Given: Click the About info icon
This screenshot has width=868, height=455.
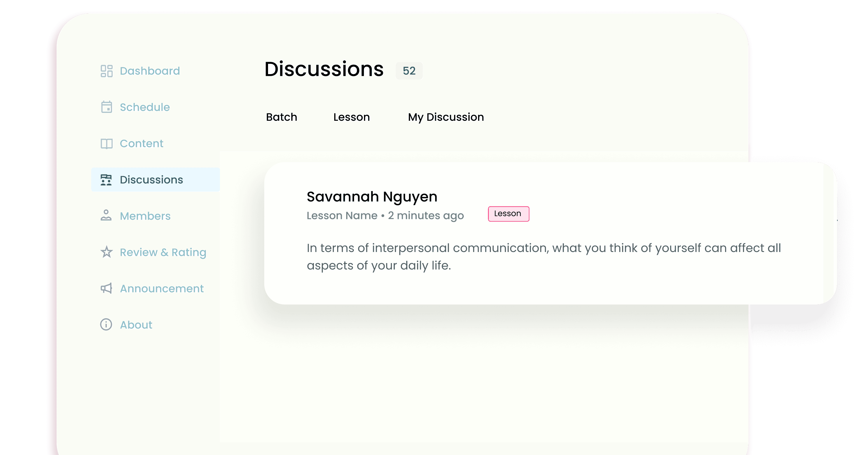Looking at the screenshot, I should click(x=106, y=325).
